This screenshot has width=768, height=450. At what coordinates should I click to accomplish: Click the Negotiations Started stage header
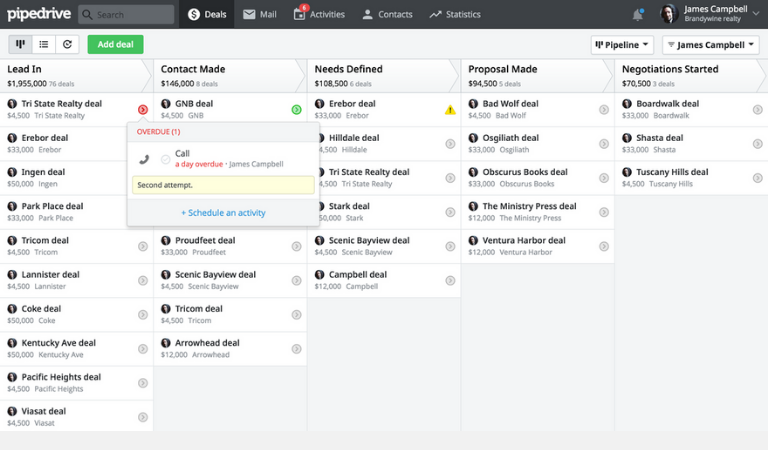tap(691, 76)
